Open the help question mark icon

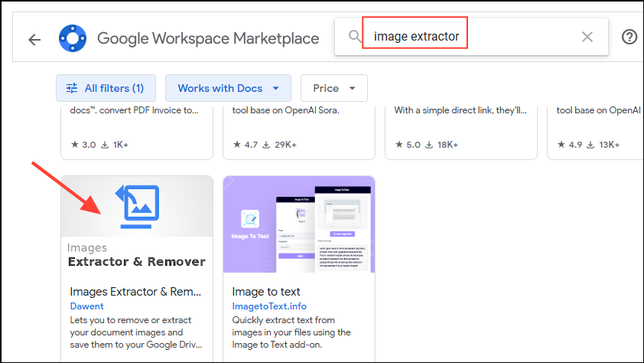(629, 37)
